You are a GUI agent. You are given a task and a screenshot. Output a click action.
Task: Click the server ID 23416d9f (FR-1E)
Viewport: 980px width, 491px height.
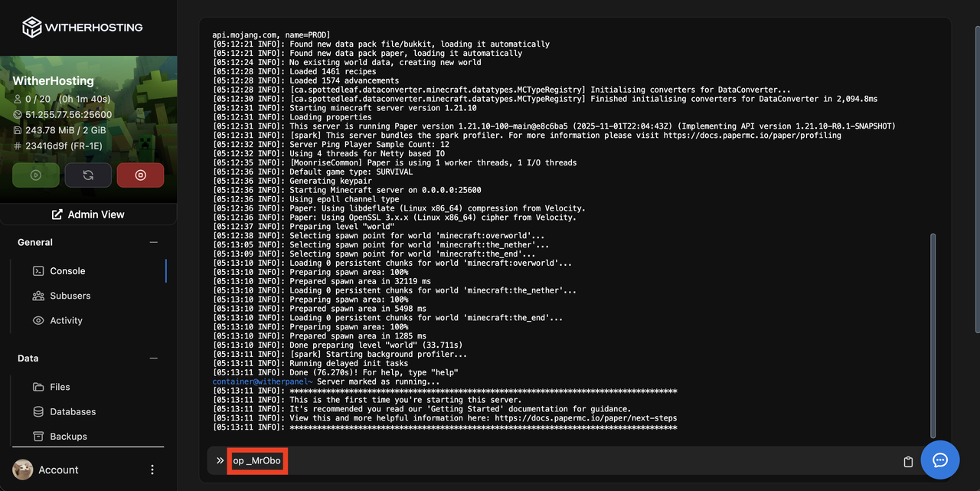pyautogui.click(x=64, y=146)
